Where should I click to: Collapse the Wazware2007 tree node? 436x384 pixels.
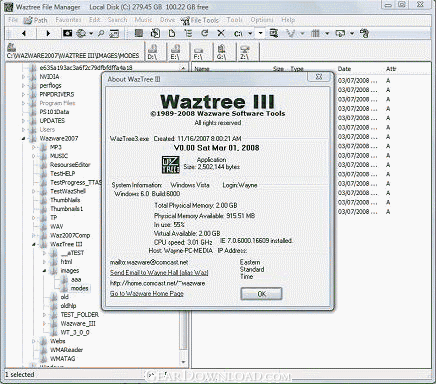23,138
